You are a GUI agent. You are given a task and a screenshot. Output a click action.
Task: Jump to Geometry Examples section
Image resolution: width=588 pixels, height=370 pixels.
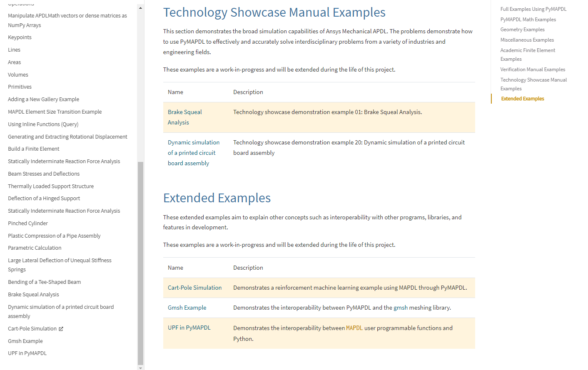pos(523,30)
